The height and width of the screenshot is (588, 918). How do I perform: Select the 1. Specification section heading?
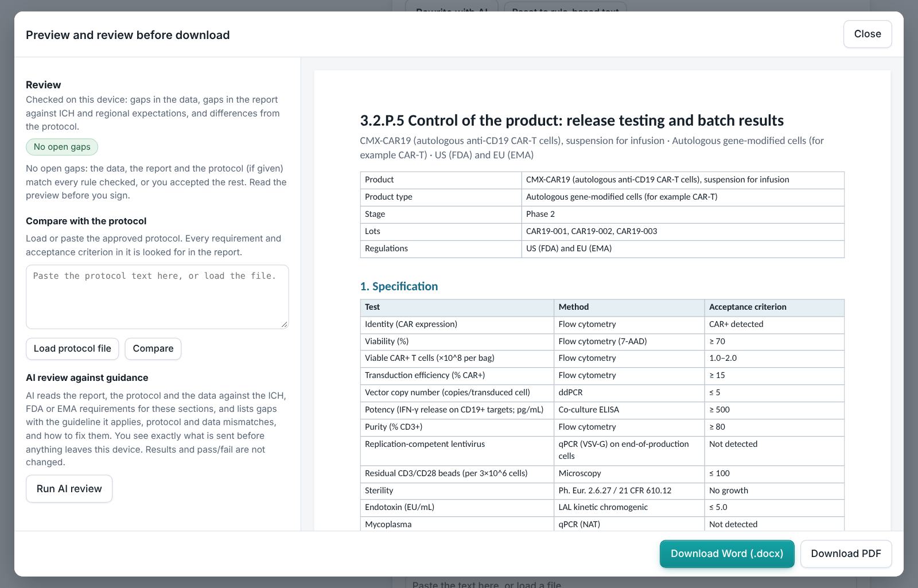click(x=399, y=286)
